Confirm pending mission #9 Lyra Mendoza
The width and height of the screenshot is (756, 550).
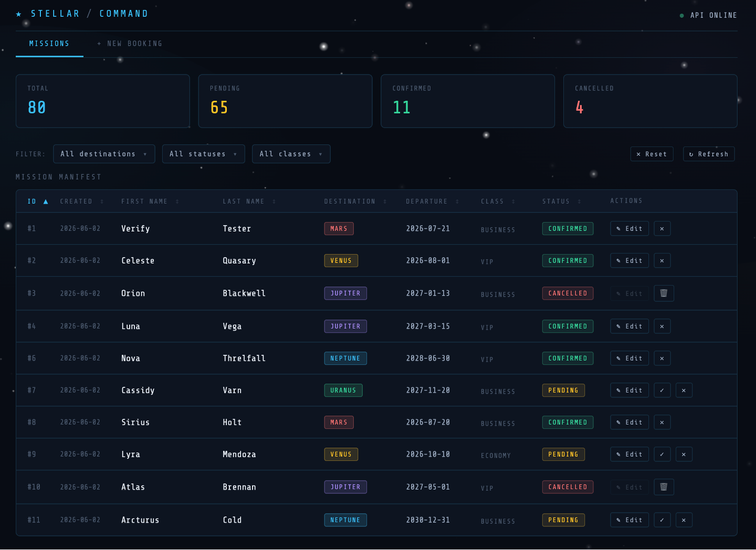(662, 454)
